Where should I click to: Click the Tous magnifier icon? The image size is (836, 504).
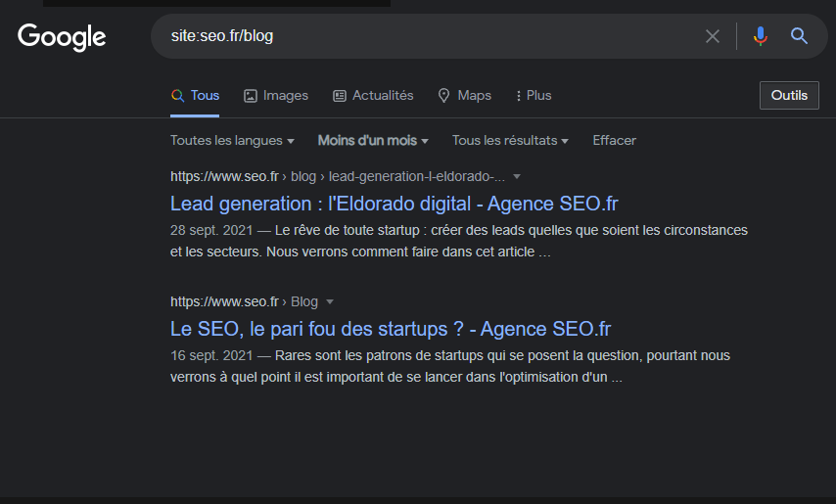[x=177, y=96]
